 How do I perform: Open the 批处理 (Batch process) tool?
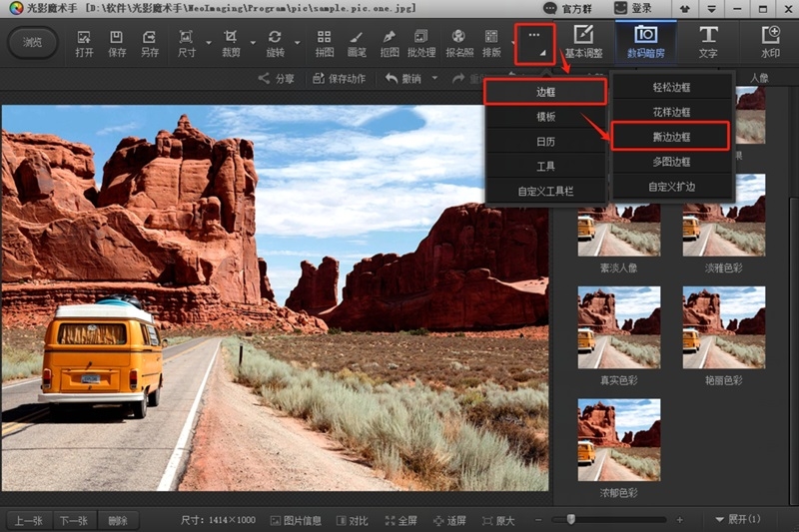click(x=421, y=43)
